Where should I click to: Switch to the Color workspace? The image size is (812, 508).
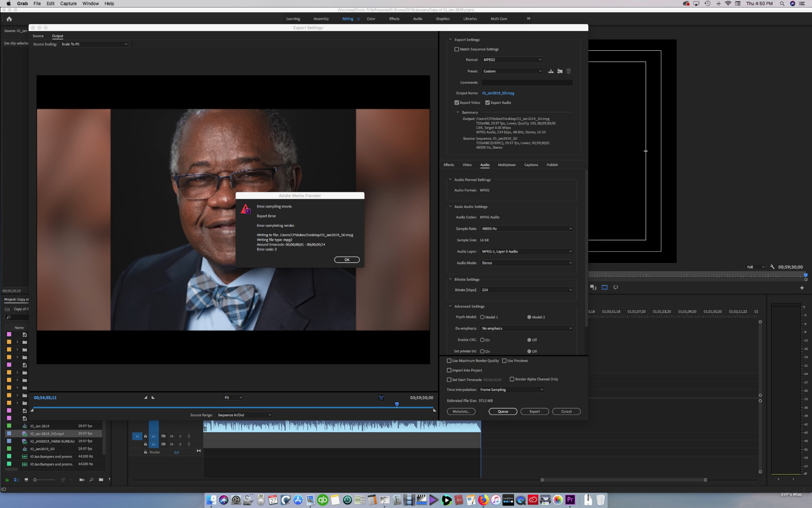click(371, 19)
